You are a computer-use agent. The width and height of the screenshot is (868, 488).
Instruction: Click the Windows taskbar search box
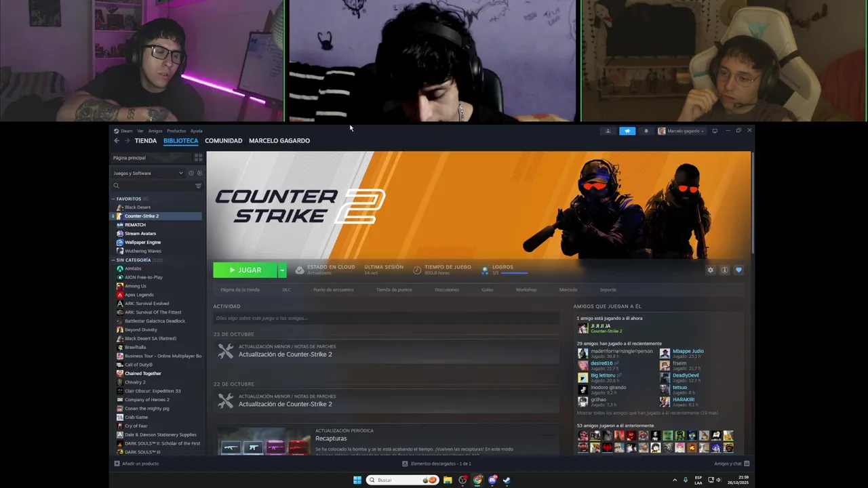point(402,480)
